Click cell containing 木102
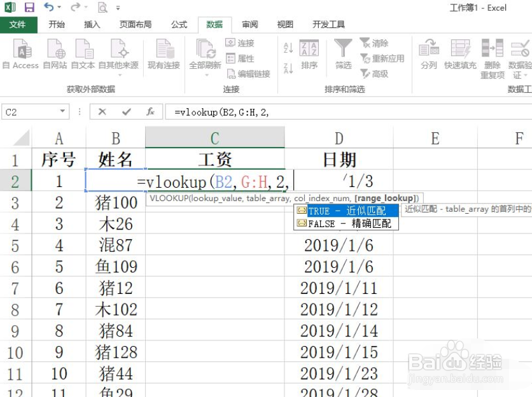The height and width of the screenshot is (397, 532). (116, 309)
